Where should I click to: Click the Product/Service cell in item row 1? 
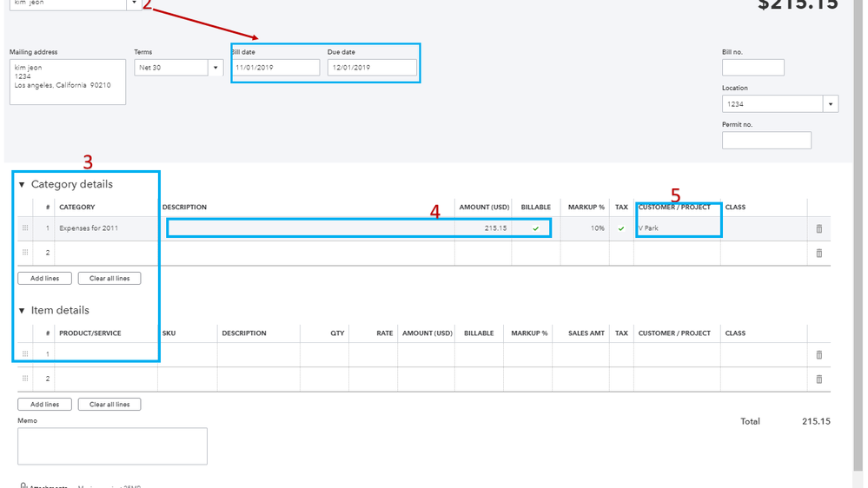[x=106, y=354]
